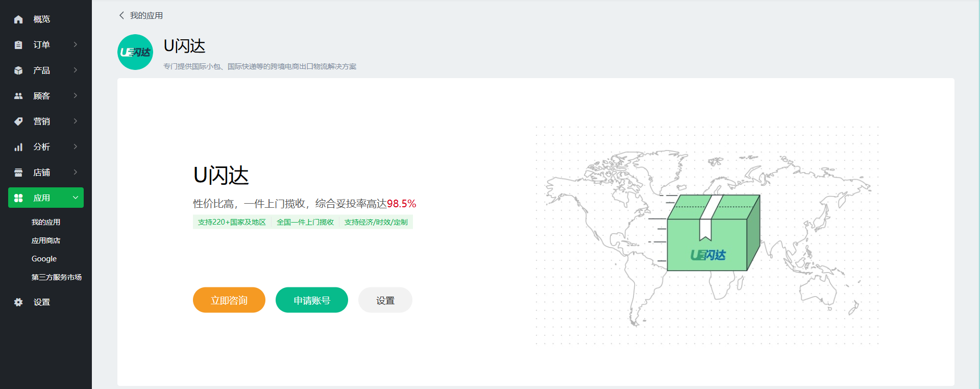Collapse the 应用 menu chevron

[x=76, y=198]
